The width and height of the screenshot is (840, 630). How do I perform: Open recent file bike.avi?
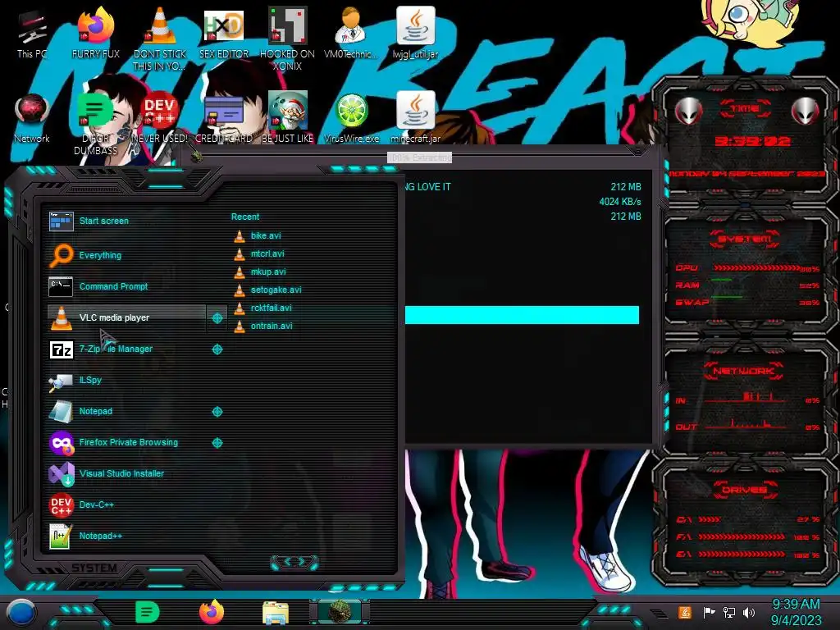258,235
